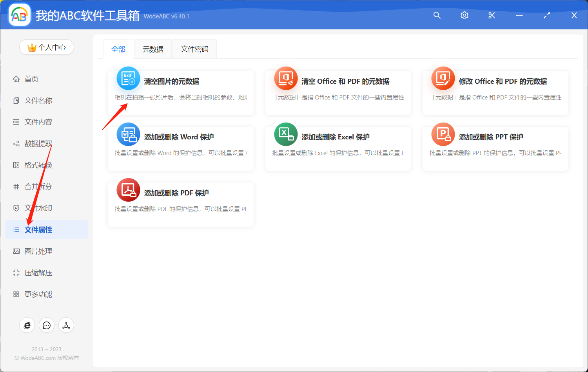588x372 pixels.
Task: Open the settings gear in title bar
Action: coord(464,15)
